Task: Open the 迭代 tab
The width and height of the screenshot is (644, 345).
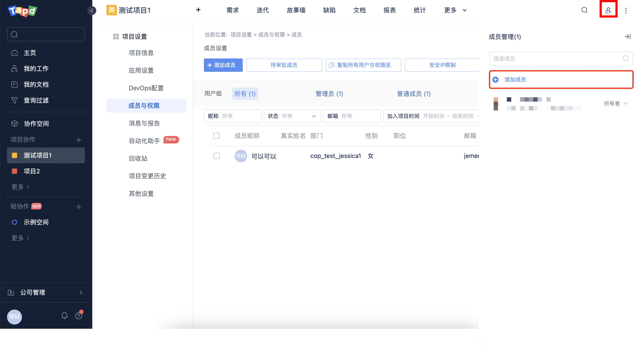Action: [x=263, y=10]
